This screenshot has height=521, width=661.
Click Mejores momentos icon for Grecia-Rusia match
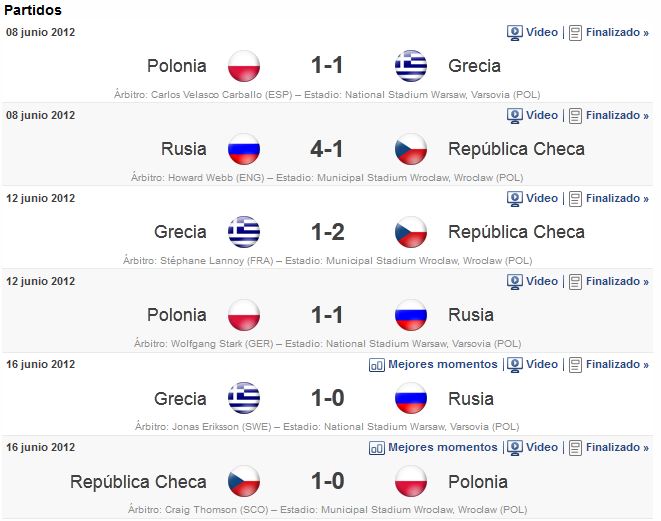pos(376,365)
